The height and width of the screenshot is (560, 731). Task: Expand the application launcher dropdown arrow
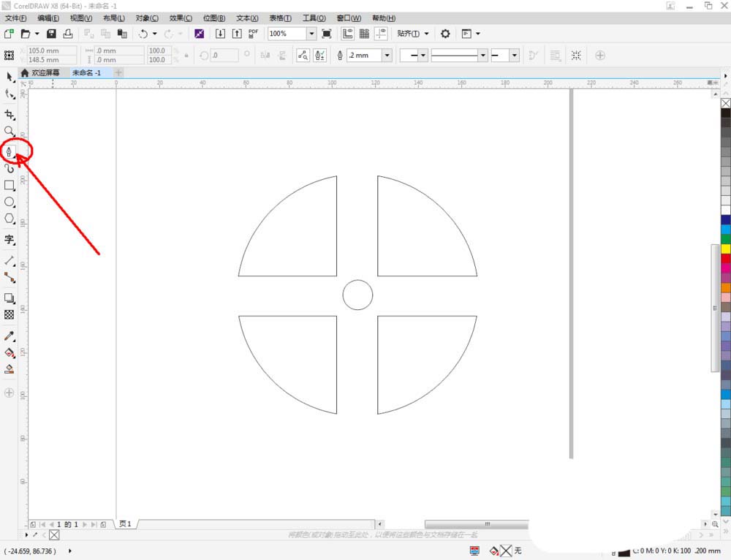[478, 34]
